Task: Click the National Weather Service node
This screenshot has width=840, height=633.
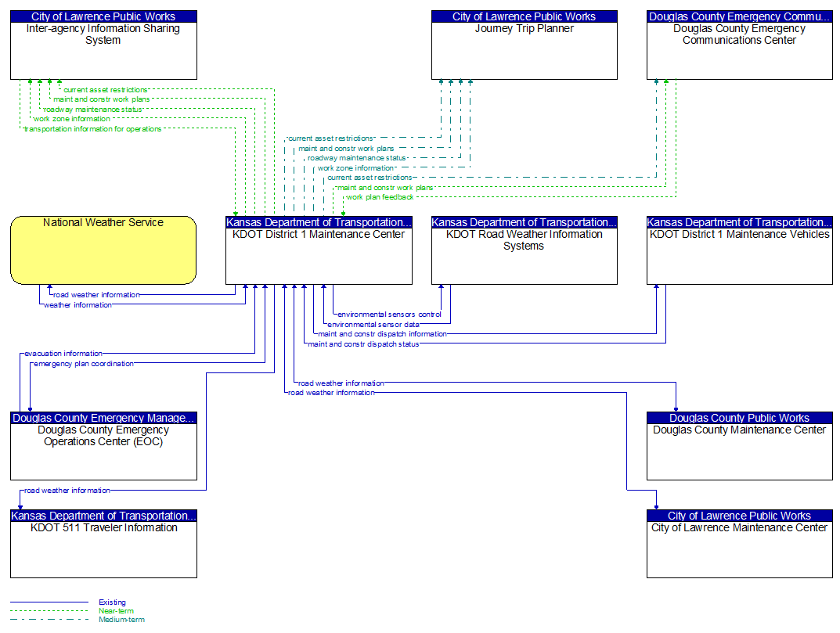Action: [103, 250]
